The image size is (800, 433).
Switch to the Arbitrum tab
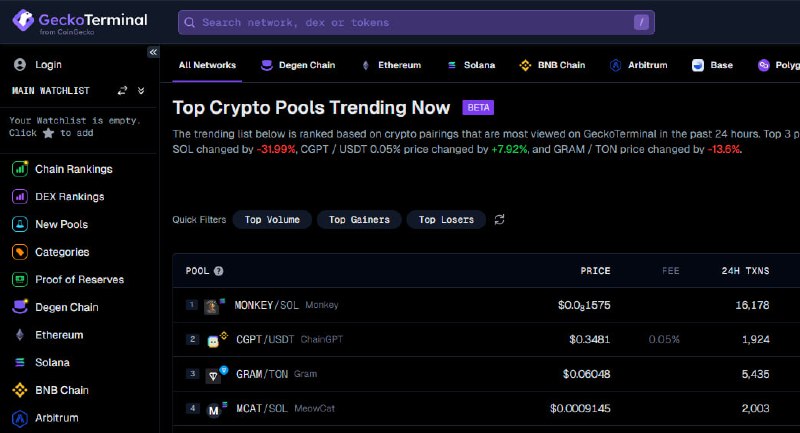[638, 65]
